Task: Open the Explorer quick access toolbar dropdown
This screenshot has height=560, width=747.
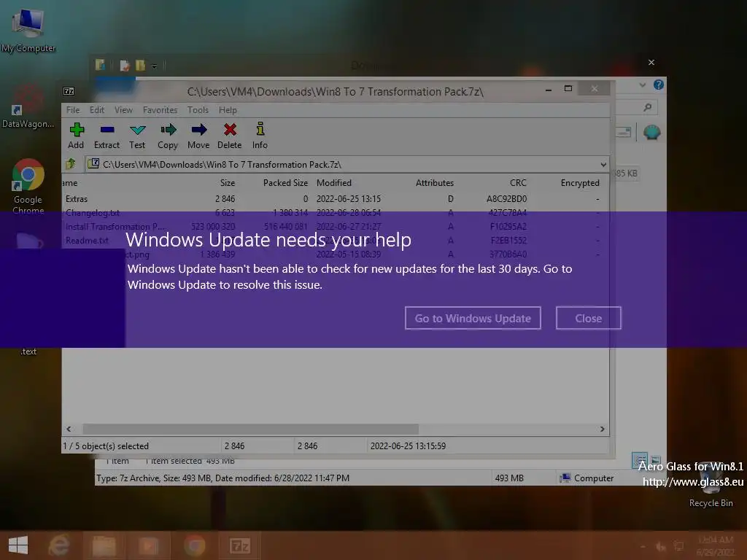Action: (155, 66)
